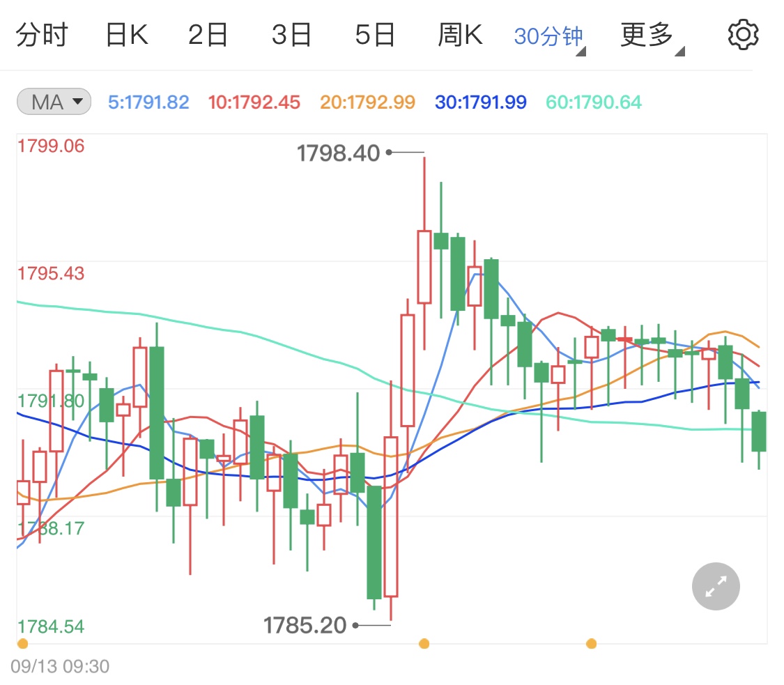Click the low price label 1785.20
Viewport: 784px width, 685px height.
point(305,626)
